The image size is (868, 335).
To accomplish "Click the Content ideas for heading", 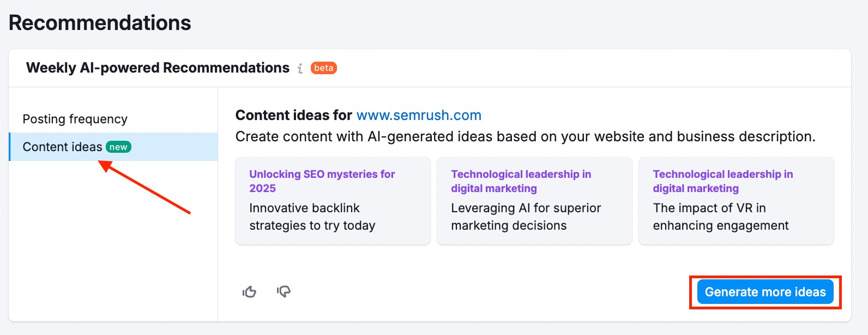I will coord(293,115).
